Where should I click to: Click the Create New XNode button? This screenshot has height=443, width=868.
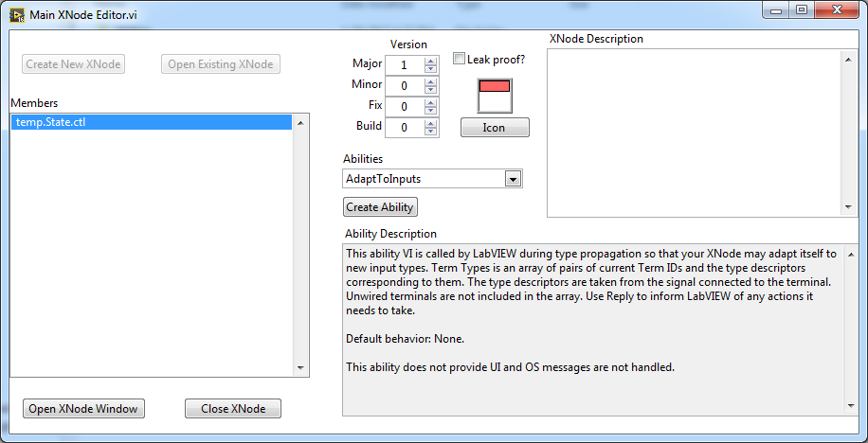pyautogui.click(x=74, y=64)
